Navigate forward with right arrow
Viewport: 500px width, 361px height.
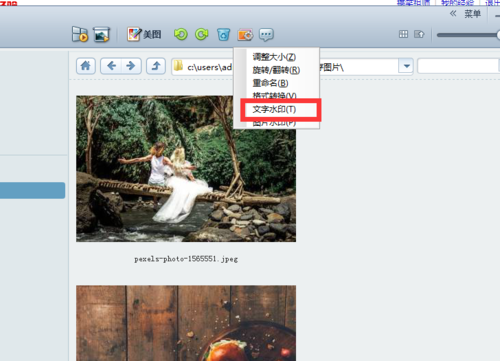131,66
